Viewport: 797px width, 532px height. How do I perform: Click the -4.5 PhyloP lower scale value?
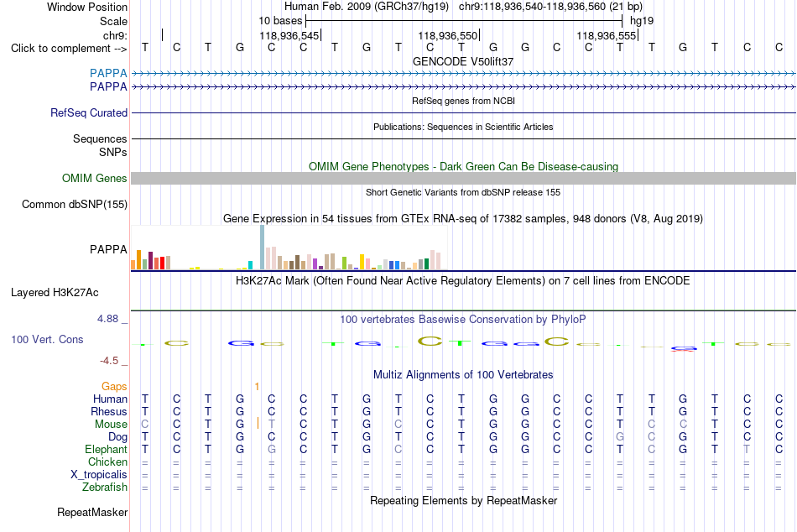(109, 361)
